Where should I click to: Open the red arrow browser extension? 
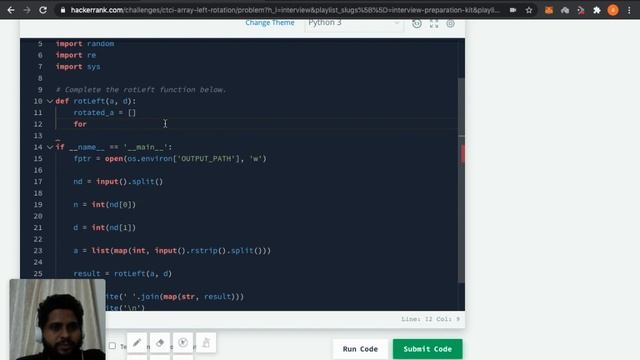point(581,10)
